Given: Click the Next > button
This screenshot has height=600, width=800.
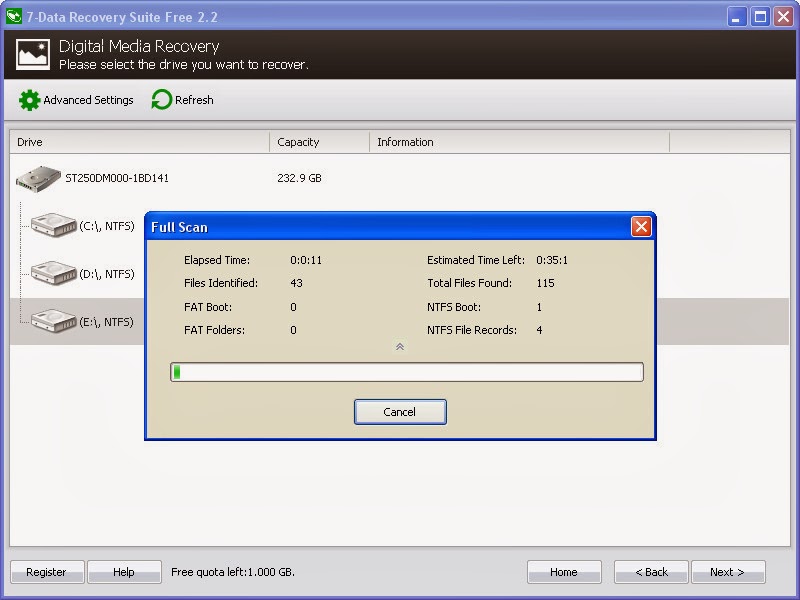Looking at the screenshot, I should pyautogui.click(x=728, y=572).
